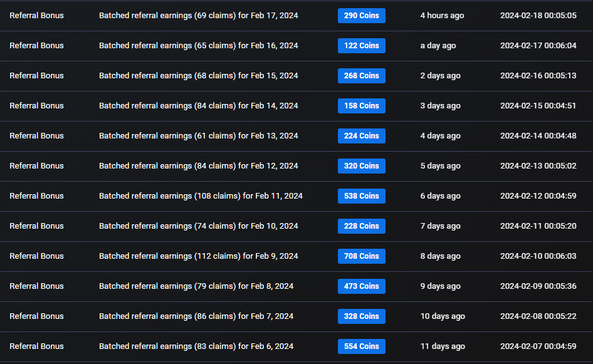Select the description with 74 claims for Feb 10
The height and width of the screenshot is (364, 593).
(199, 226)
